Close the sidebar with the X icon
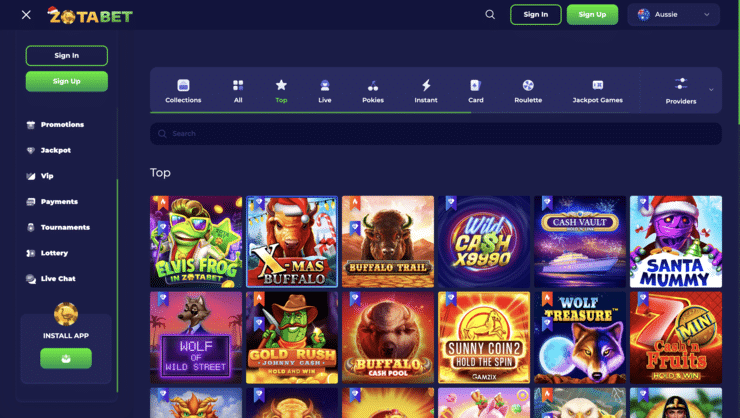This screenshot has height=418, width=740. click(26, 15)
